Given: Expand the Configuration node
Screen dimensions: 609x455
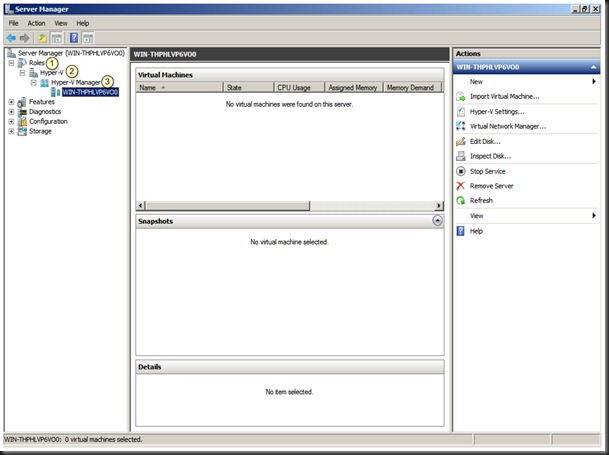Looking at the screenshot, I should 11,122.
